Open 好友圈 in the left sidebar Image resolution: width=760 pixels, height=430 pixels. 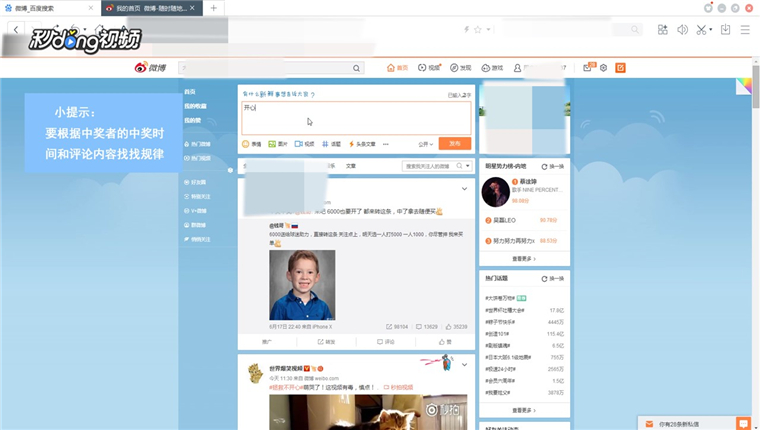tap(195, 182)
